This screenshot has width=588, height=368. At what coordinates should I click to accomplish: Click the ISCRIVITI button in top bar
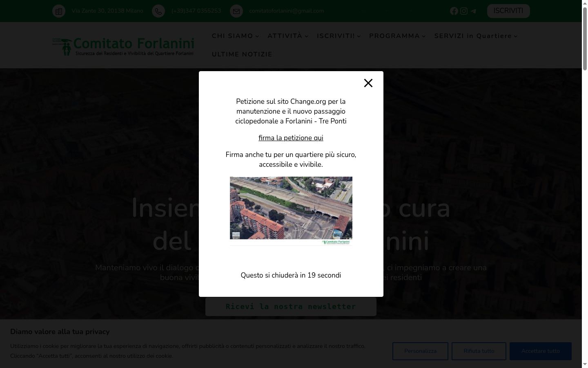click(x=508, y=11)
